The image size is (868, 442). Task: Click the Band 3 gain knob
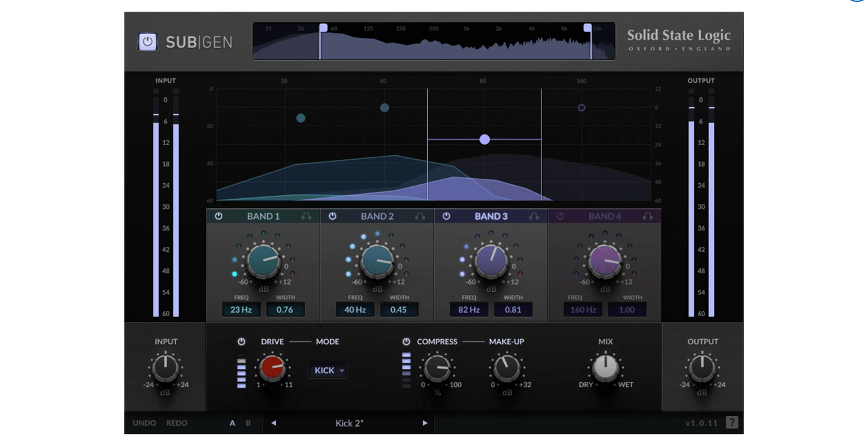(491, 261)
